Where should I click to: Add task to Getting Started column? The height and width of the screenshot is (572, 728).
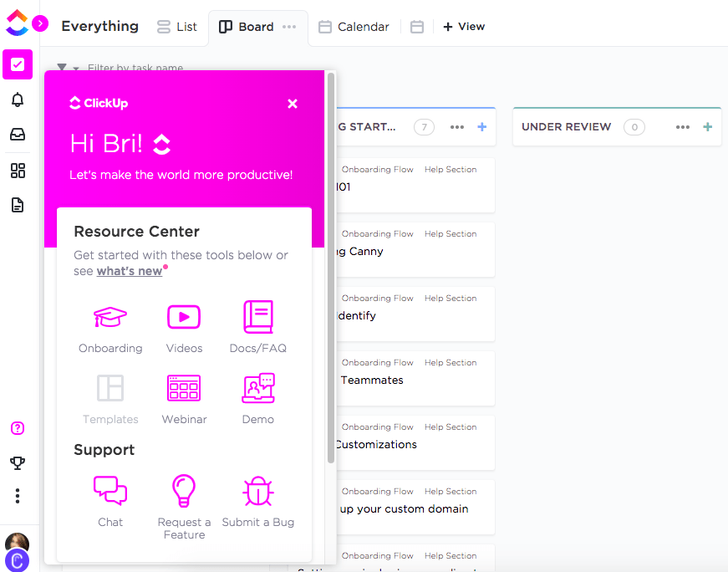pos(482,127)
